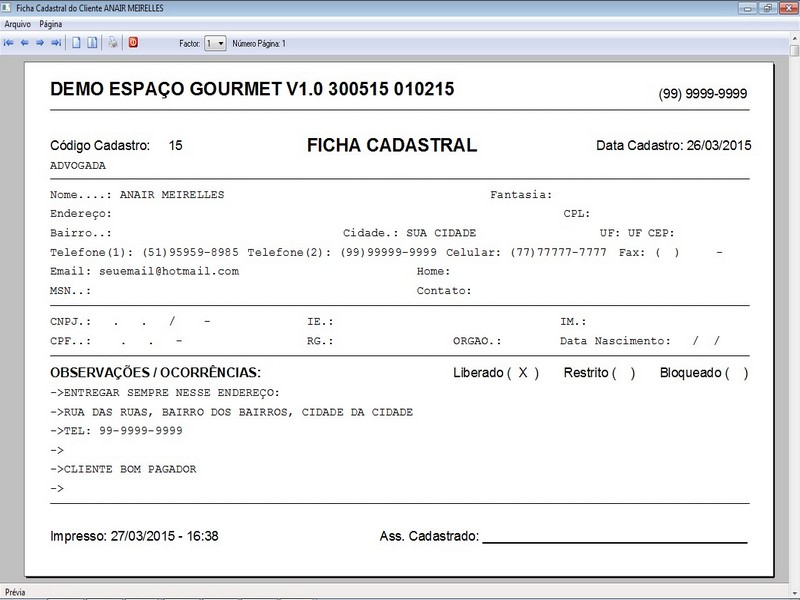Close the Ficha Cadastral window
800x600 pixels.
pyautogui.click(x=789, y=8)
